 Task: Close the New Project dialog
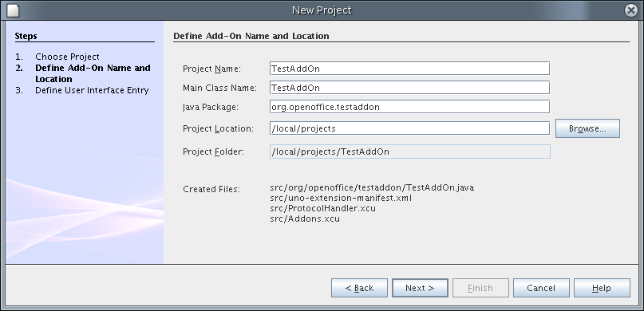(x=631, y=10)
